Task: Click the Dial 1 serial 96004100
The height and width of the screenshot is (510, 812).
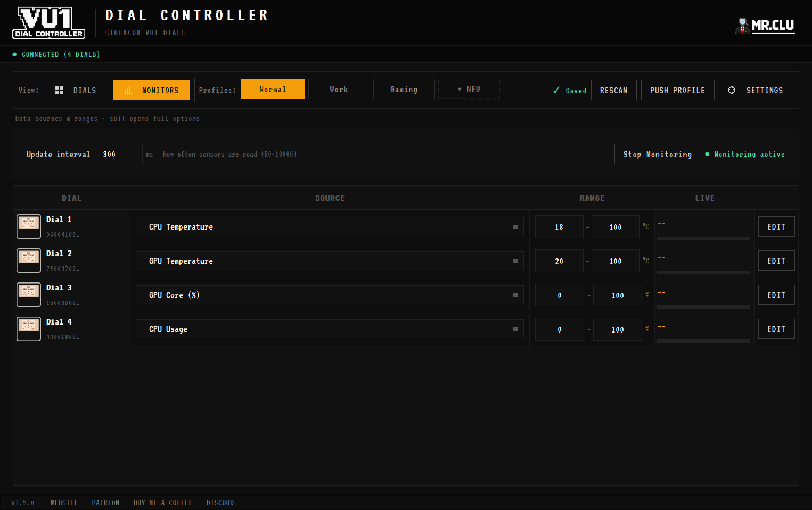Action: pyautogui.click(x=62, y=234)
